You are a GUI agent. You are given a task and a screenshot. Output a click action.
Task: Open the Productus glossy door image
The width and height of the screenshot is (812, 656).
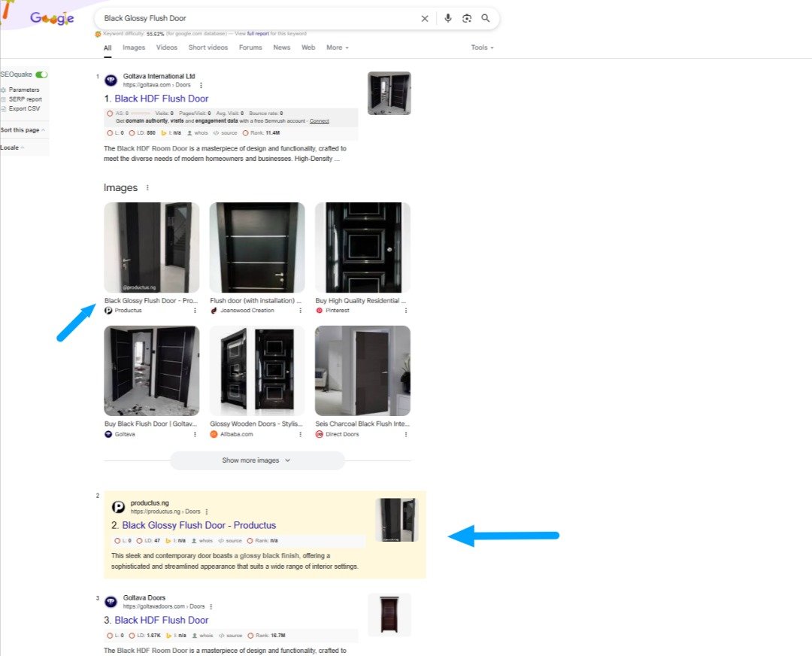coord(151,248)
